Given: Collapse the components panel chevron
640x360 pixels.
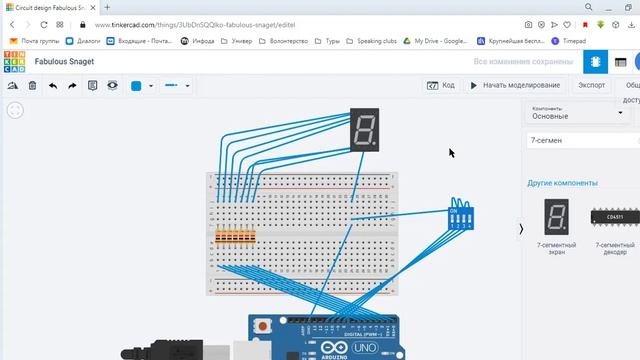Looking at the screenshot, I should (x=521, y=229).
